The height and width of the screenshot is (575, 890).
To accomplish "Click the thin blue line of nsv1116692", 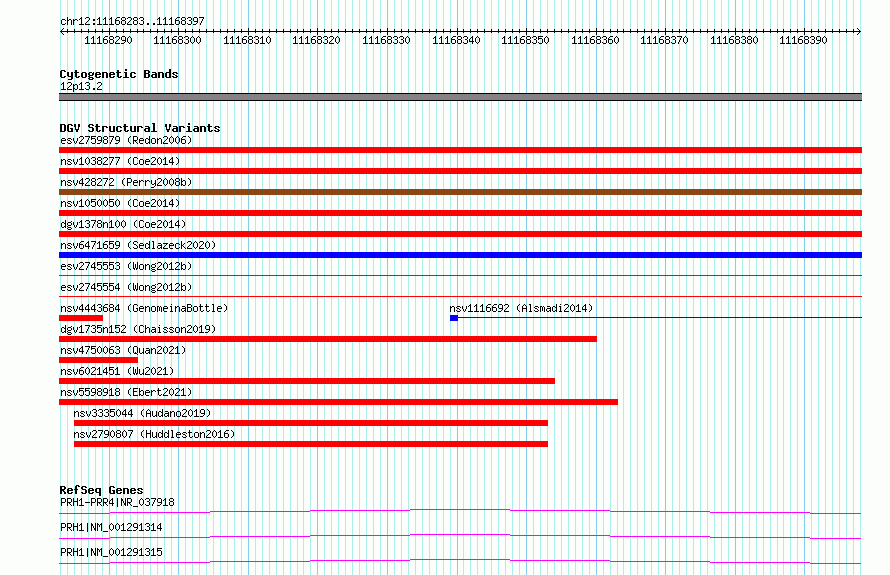I will tap(660, 318).
